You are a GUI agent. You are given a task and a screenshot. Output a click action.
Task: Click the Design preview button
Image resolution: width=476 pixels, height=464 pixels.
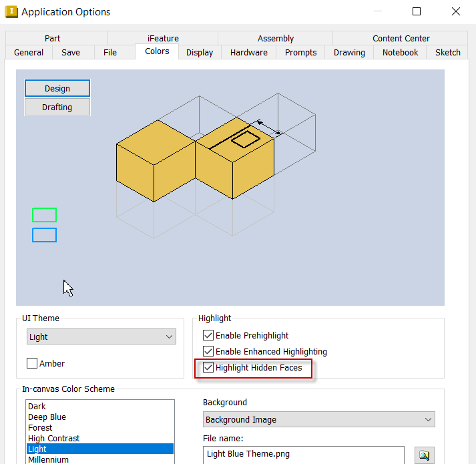pos(57,88)
